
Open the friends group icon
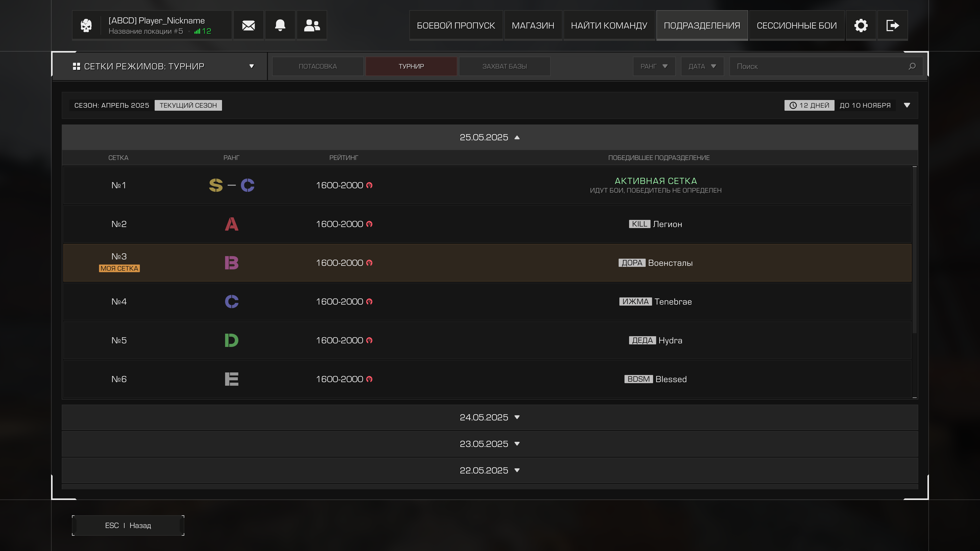312,26
